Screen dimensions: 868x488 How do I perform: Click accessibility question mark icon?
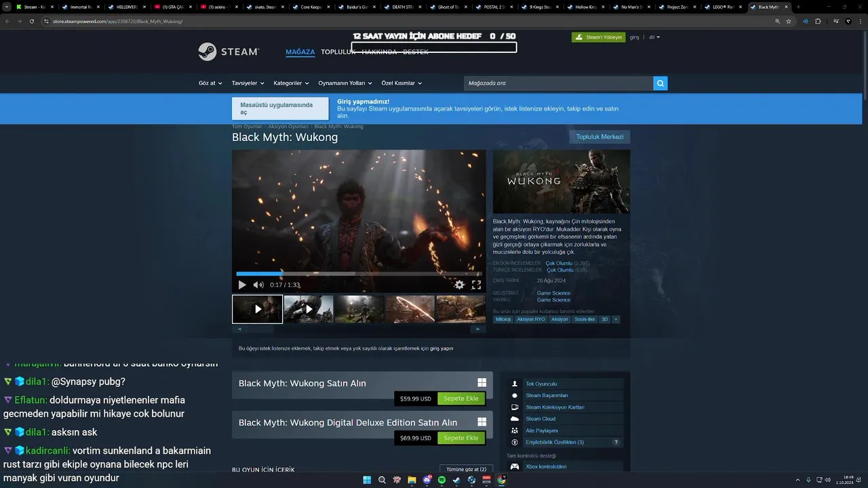[x=616, y=442]
